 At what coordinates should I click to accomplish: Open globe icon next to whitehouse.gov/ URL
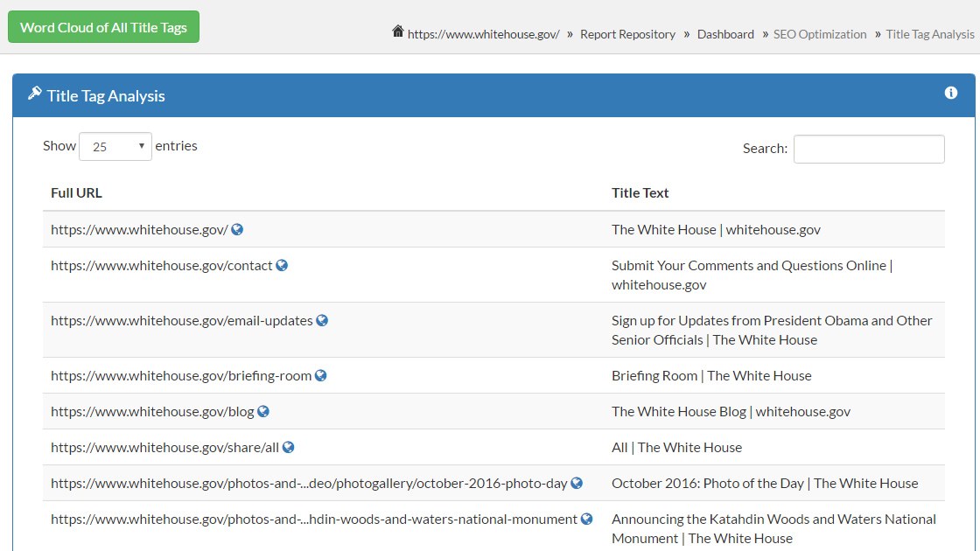(x=237, y=229)
